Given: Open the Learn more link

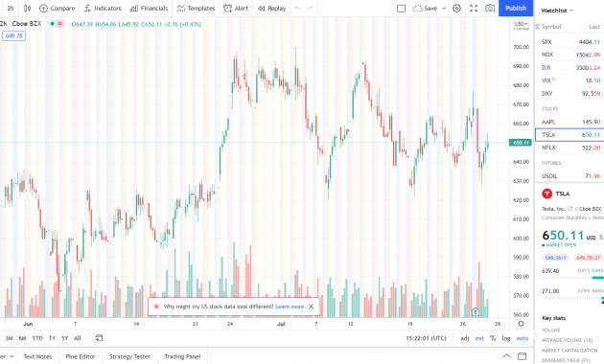Looking at the screenshot, I should [x=290, y=307].
